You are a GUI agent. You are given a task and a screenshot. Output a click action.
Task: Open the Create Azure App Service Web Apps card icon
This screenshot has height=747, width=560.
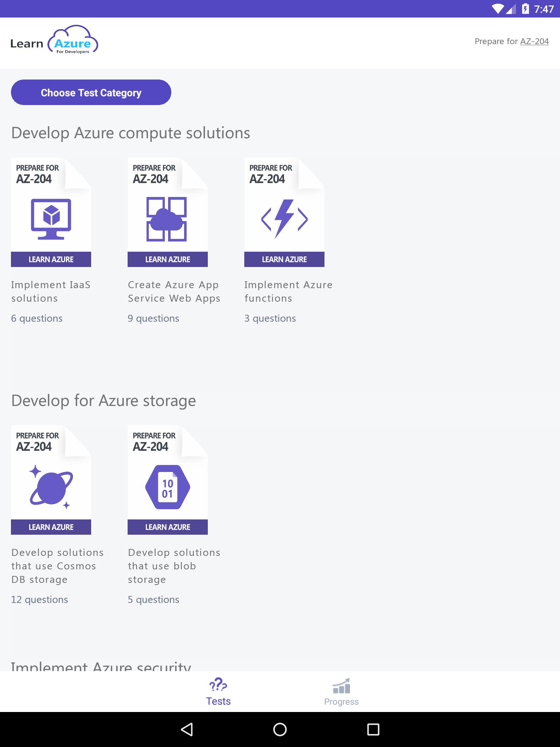(168, 212)
